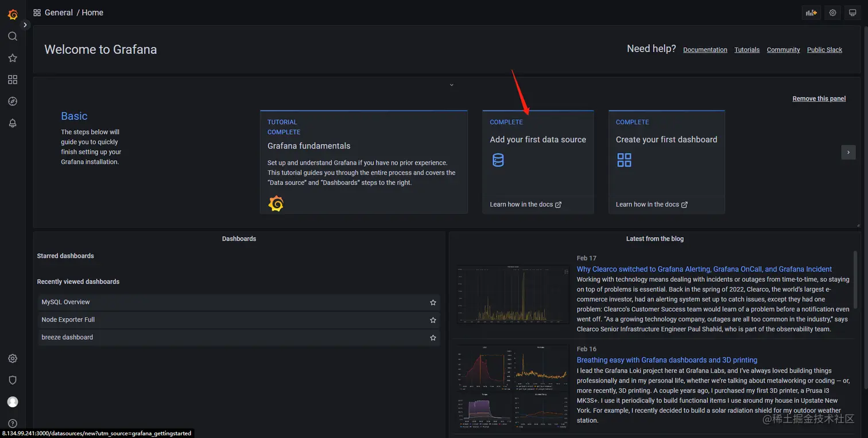This screenshot has width=868, height=438.
Task: Click the database icon on data source card
Action: point(498,160)
